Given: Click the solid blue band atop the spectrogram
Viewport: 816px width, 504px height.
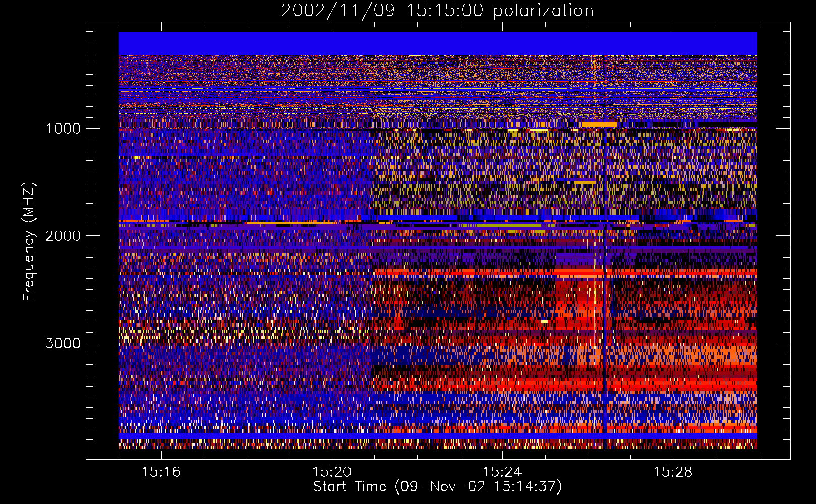Looking at the screenshot, I should click(x=438, y=44).
